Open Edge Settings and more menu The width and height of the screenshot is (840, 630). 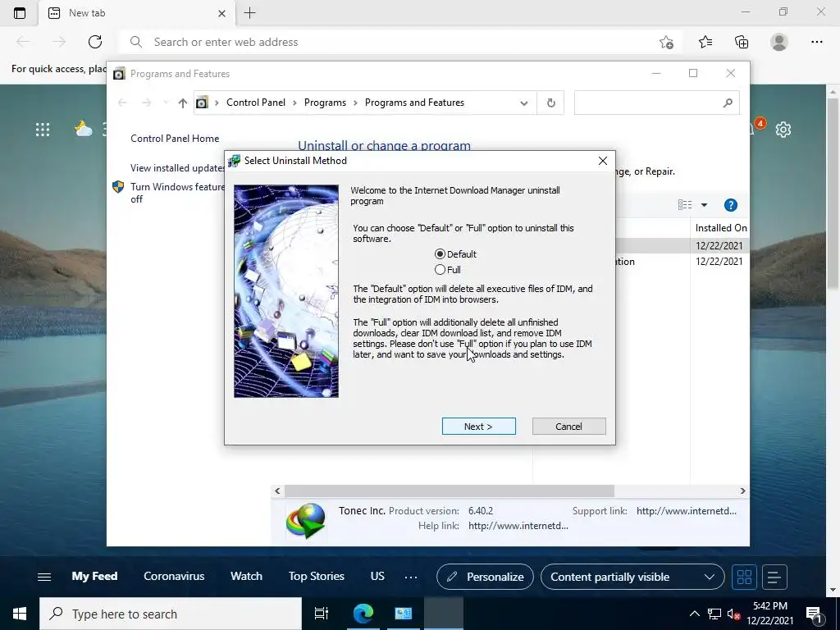tap(816, 42)
